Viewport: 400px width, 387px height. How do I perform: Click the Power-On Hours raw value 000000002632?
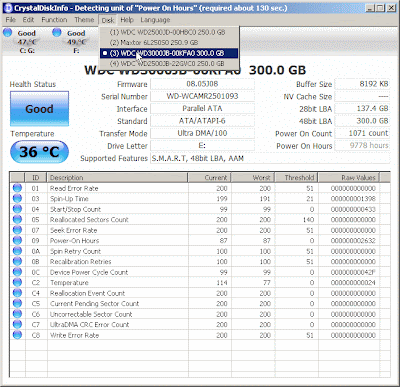pos(353,241)
